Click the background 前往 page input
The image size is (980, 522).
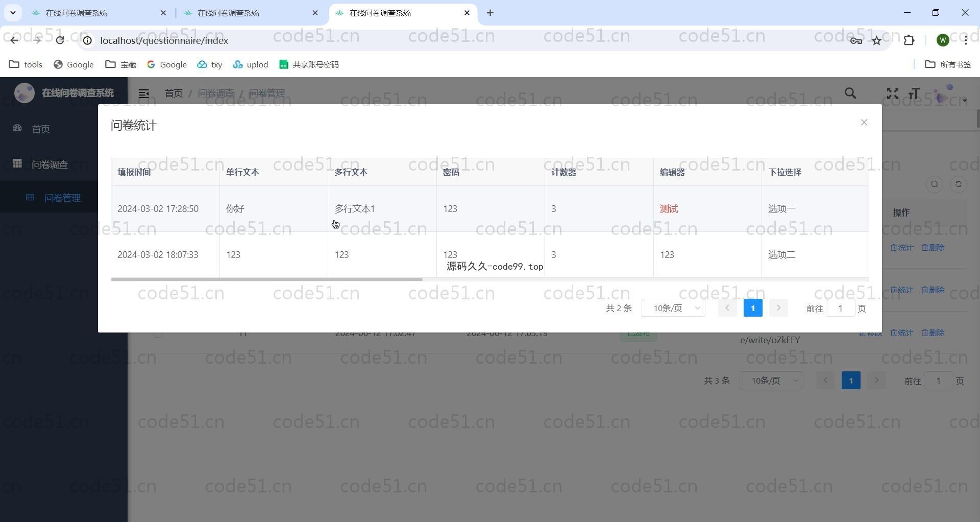[x=938, y=381]
